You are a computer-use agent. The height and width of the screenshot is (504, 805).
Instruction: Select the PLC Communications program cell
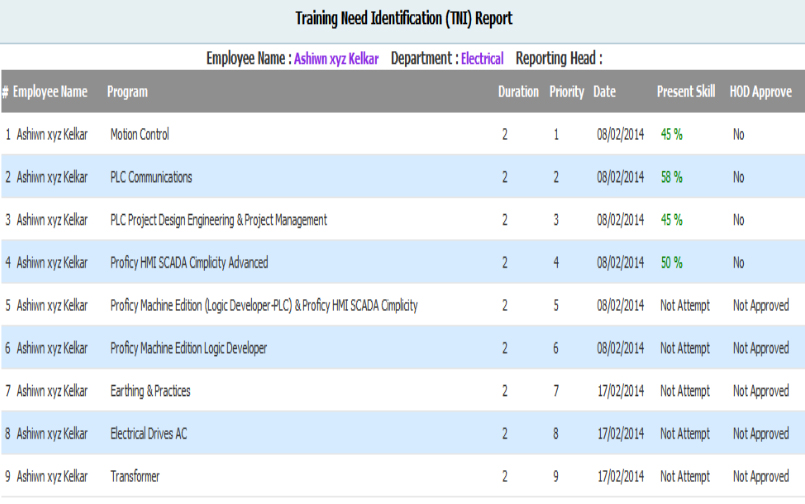[x=151, y=177]
